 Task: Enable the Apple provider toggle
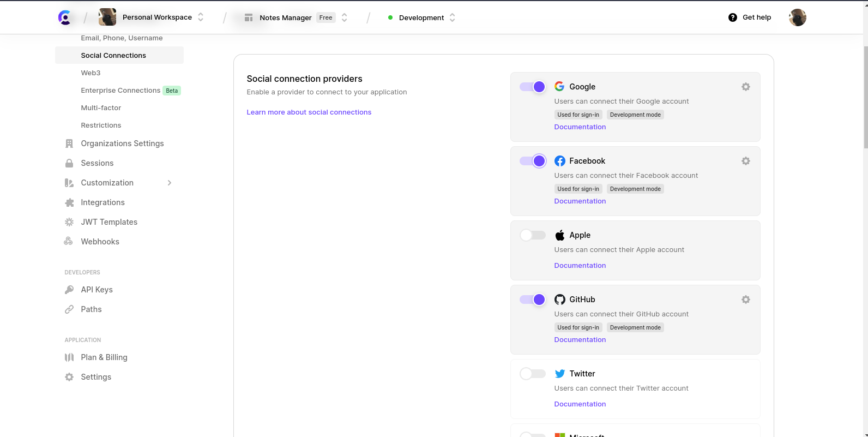533,235
